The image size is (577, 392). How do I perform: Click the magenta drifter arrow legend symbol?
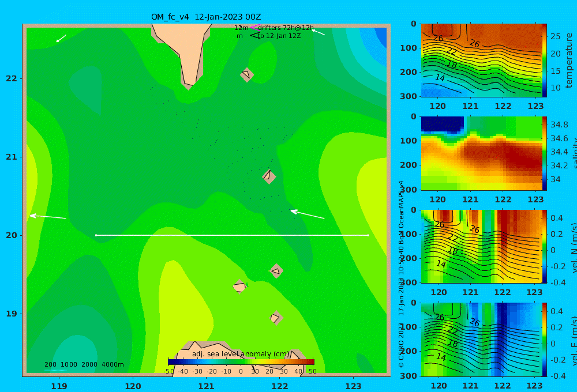(254, 27)
